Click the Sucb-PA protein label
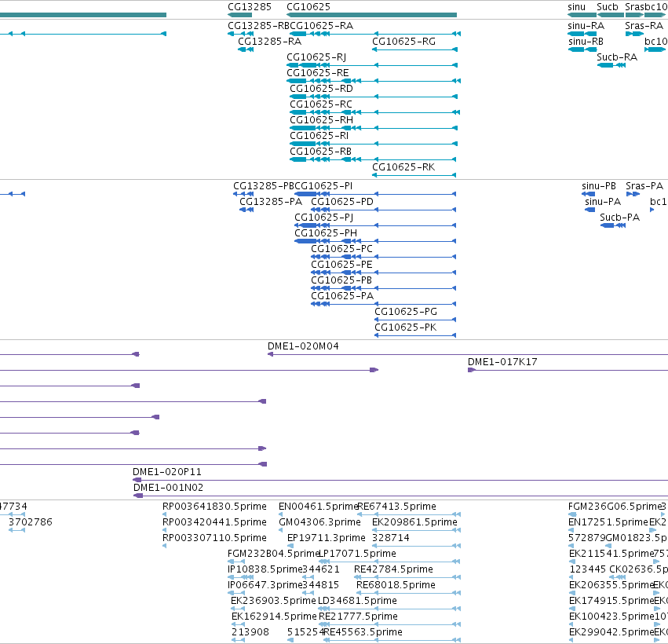Viewport: 668px width, 644px height. (620, 218)
